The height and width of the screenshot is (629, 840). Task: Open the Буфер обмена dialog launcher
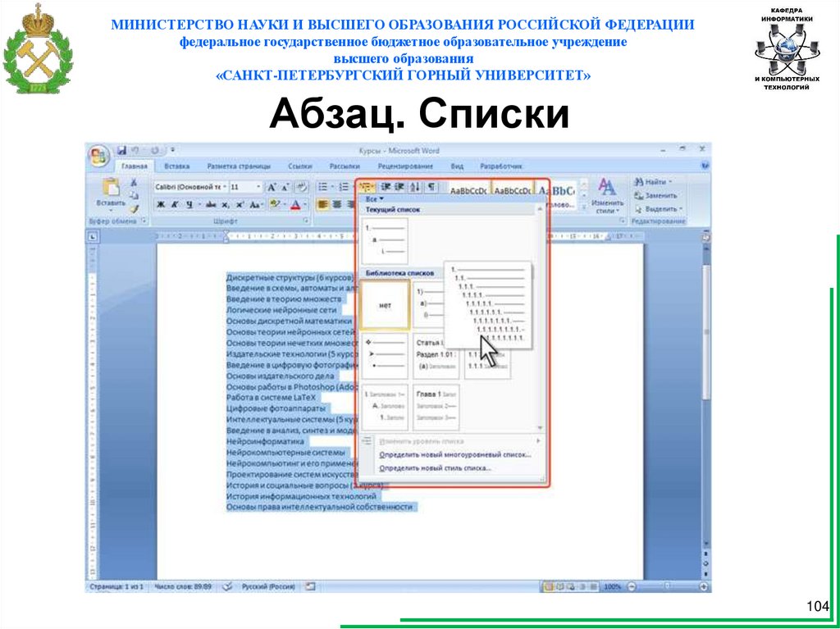(144, 221)
